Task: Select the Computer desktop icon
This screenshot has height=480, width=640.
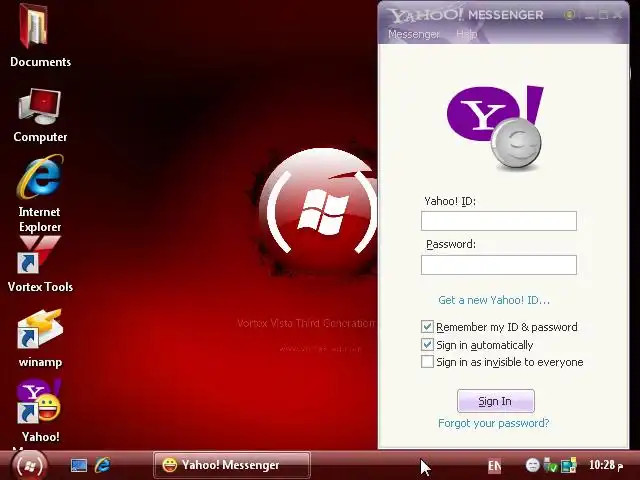Action: (x=40, y=106)
